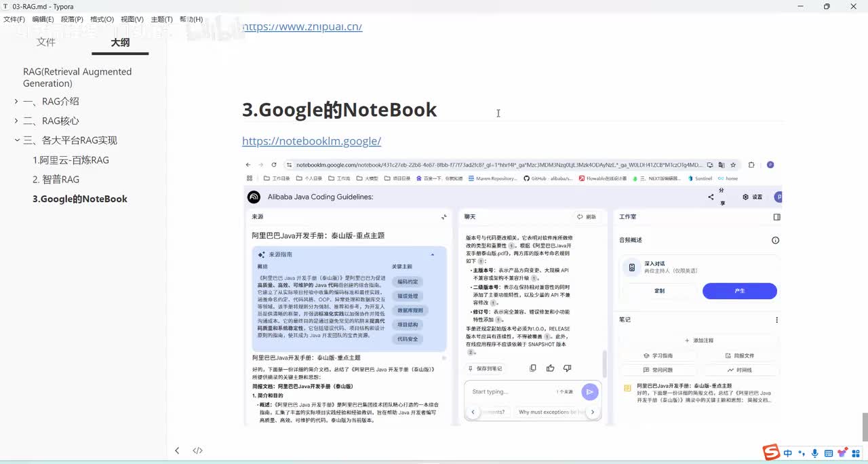Select the embedded NotebookLM screenshot image
The width and height of the screenshot is (868, 464).
click(512, 292)
